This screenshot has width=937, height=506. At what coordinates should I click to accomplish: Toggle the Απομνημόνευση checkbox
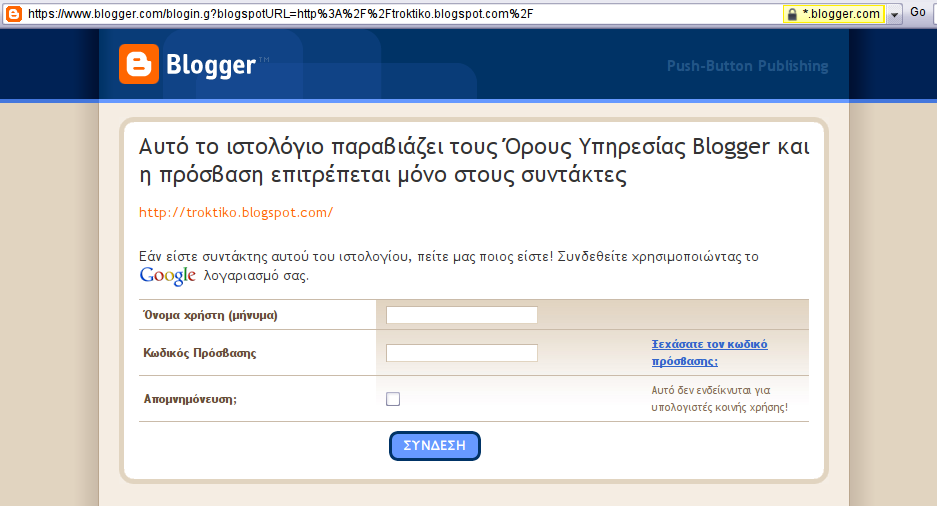click(393, 398)
